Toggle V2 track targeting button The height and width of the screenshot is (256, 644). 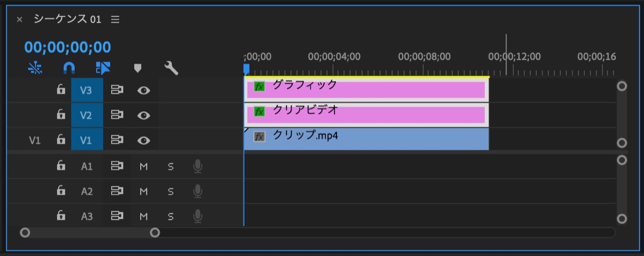click(86, 115)
